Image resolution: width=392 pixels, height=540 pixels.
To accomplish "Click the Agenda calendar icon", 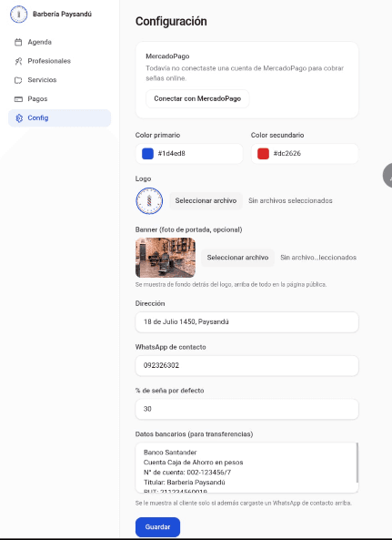I will tap(18, 43).
